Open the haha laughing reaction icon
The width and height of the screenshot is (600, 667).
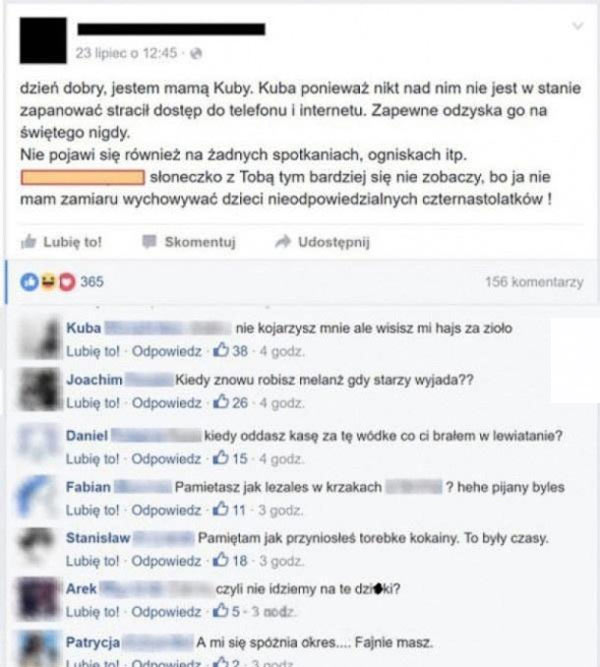48,281
